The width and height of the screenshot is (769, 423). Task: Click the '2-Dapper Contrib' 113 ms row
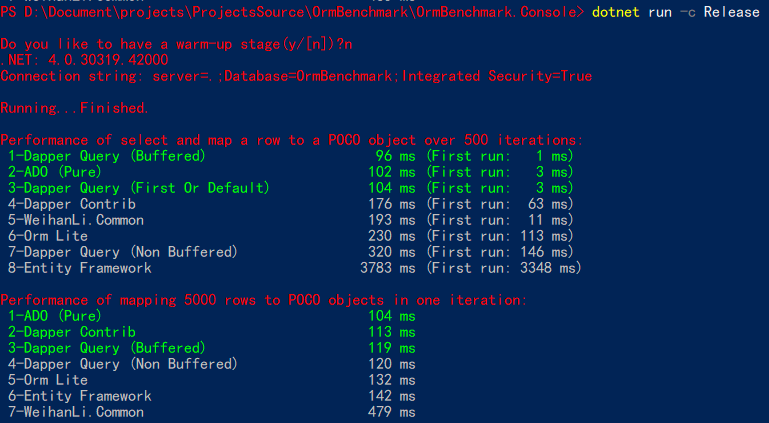pos(211,332)
